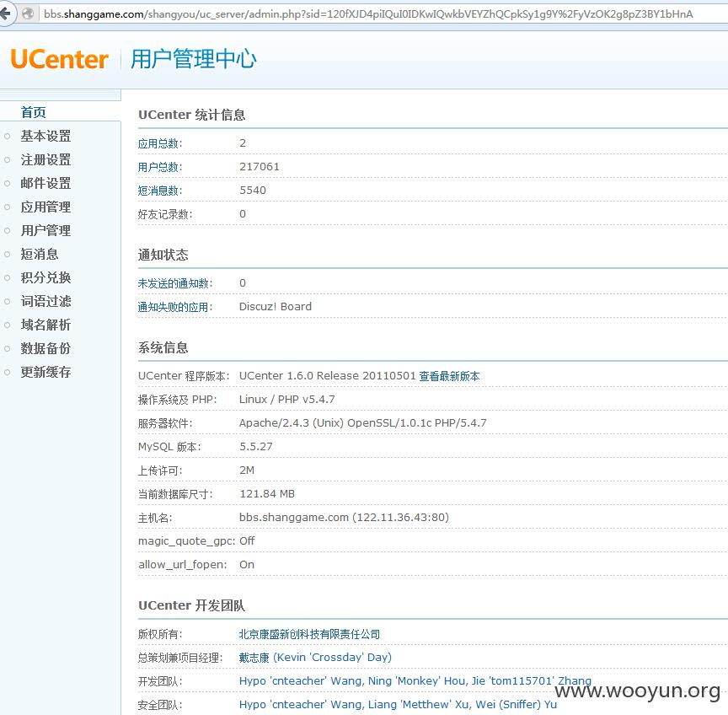The image size is (728, 715).
Task: Open 域名解析 sidebar item
Action: coord(45,325)
